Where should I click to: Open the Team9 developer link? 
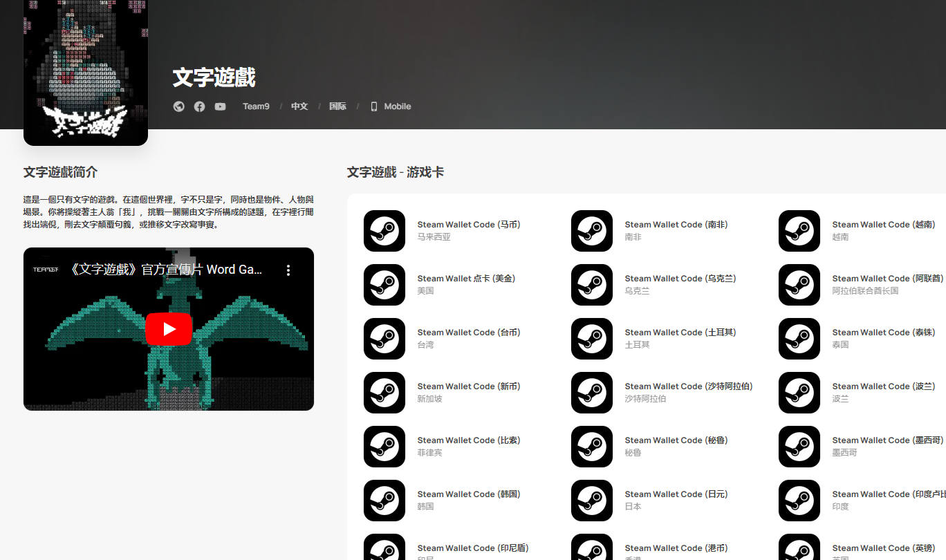tap(256, 106)
